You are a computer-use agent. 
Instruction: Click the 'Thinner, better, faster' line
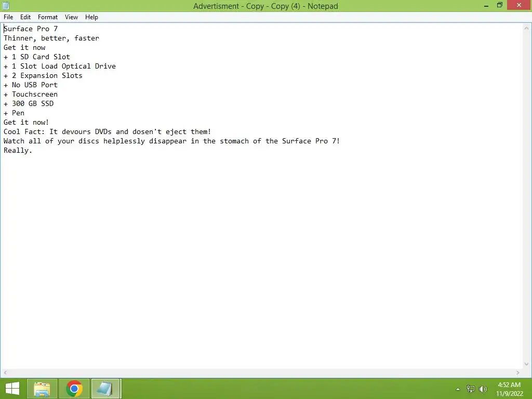51,38
